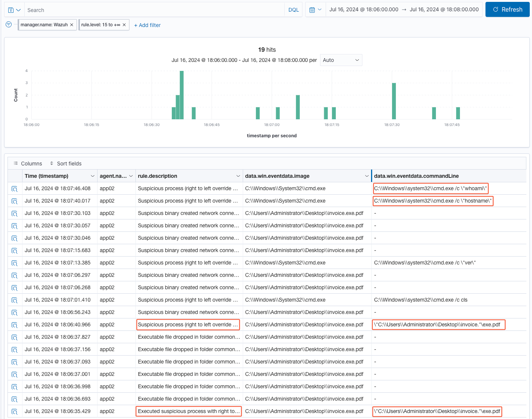The width and height of the screenshot is (532, 419).
Task: Remove the rule.level 15 filter
Action: tap(124, 25)
